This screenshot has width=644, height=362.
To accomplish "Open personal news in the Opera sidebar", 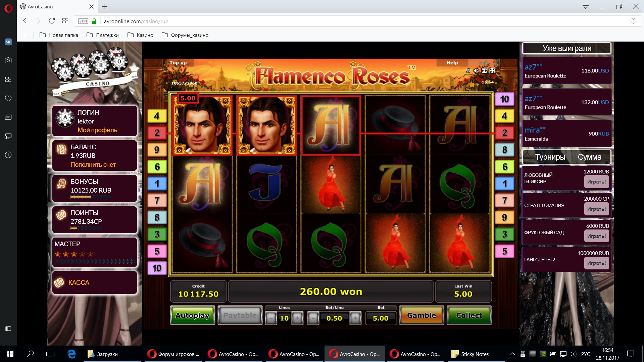I will pos(8,117).
